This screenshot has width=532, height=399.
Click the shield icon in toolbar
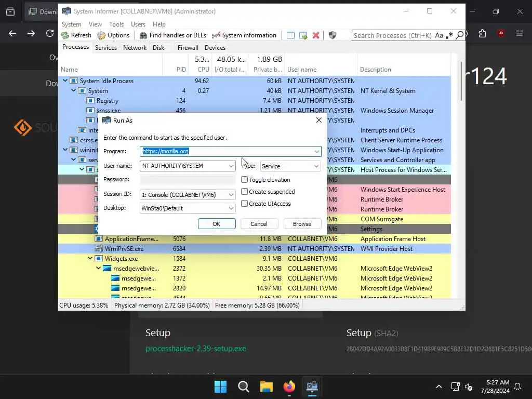click(332, 35)
